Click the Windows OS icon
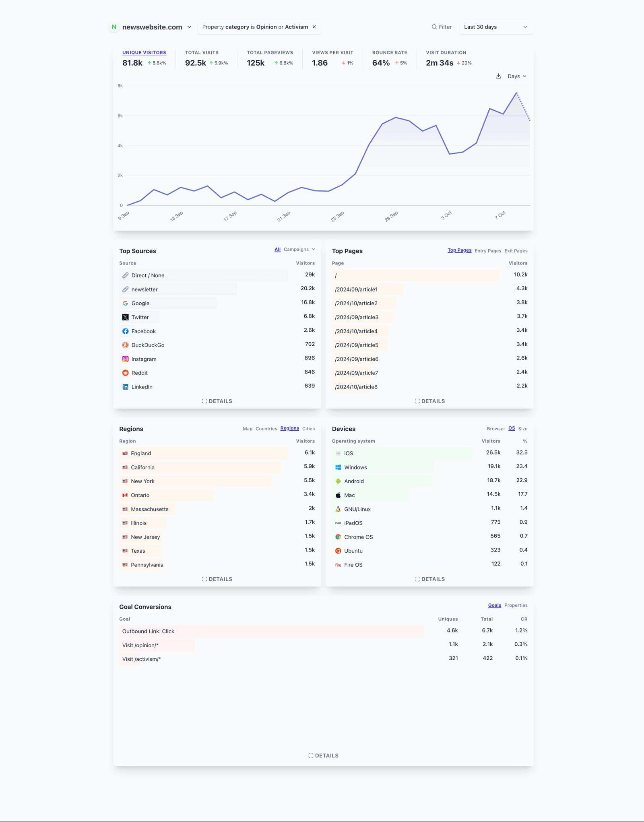This screenshot has width=644, height=822. [x=338, y=467]
